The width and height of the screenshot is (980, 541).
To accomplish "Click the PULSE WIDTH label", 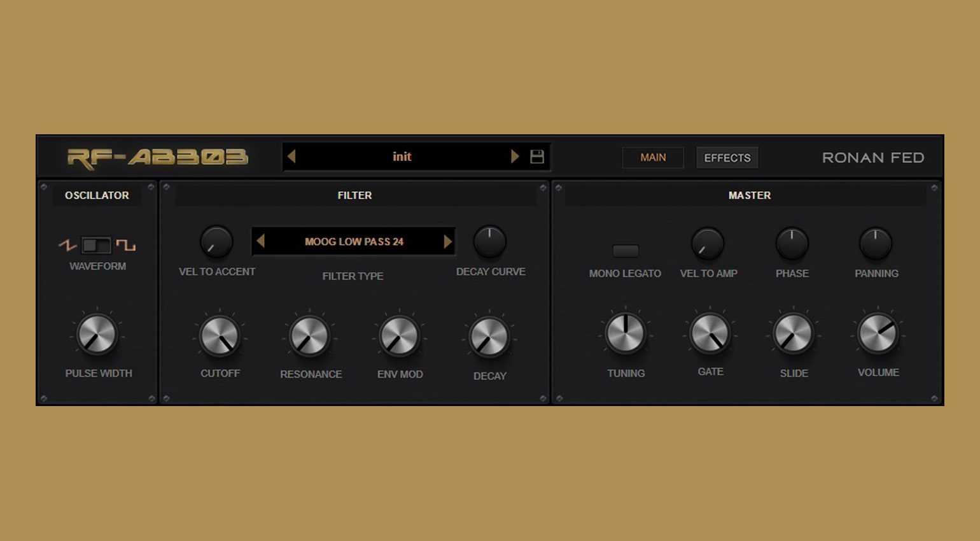I will [x=99, y=374].
